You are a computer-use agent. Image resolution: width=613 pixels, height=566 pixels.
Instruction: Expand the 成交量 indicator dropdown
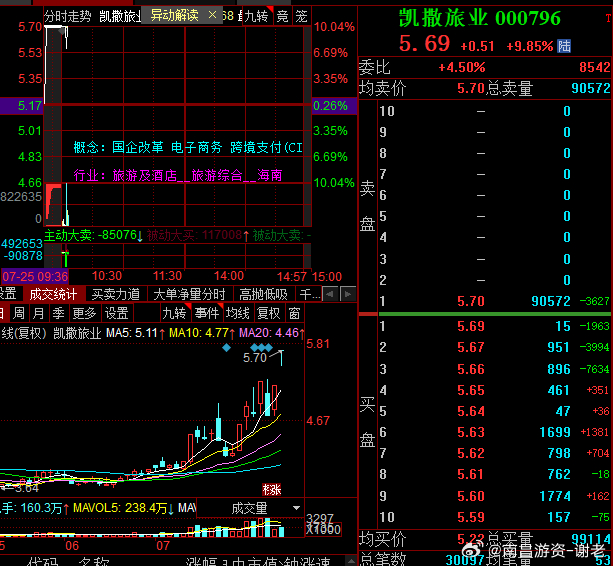click(296, 508)
